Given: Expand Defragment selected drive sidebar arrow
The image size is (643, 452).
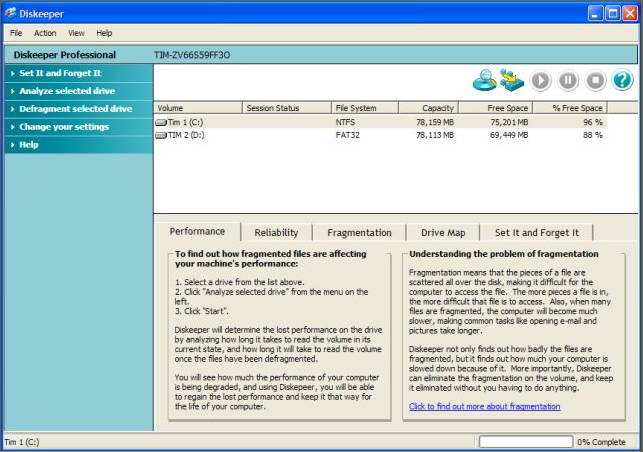Looking at the screenshot, I should tap(12, 109).
